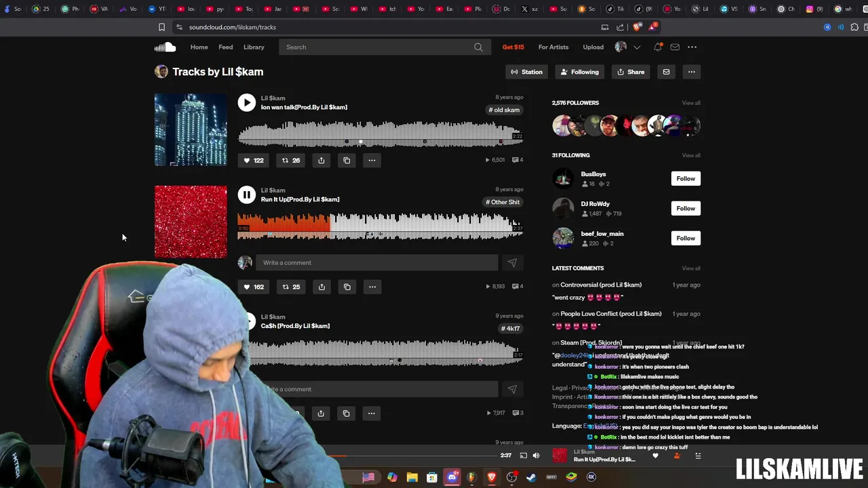Viewport: 868px width, 488px height.
Task: Click message envelope button beside Share
Action: tap(666, 72)
